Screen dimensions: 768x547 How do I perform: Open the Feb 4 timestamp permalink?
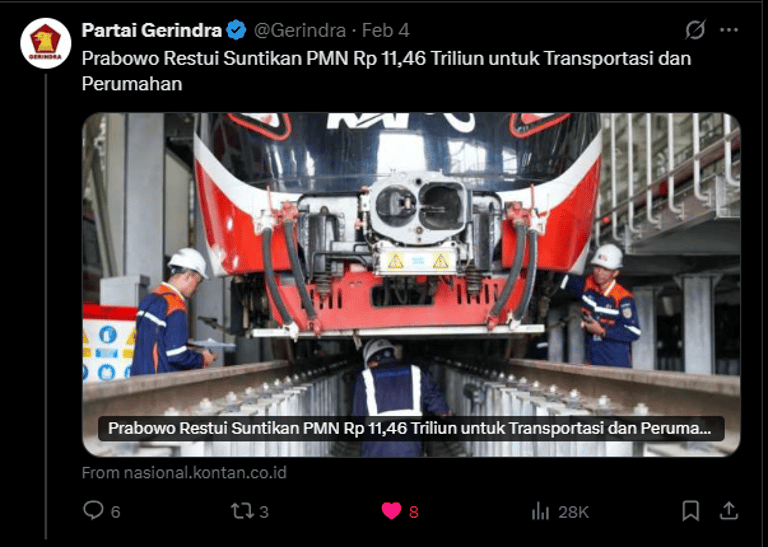[x=385, y=30]
